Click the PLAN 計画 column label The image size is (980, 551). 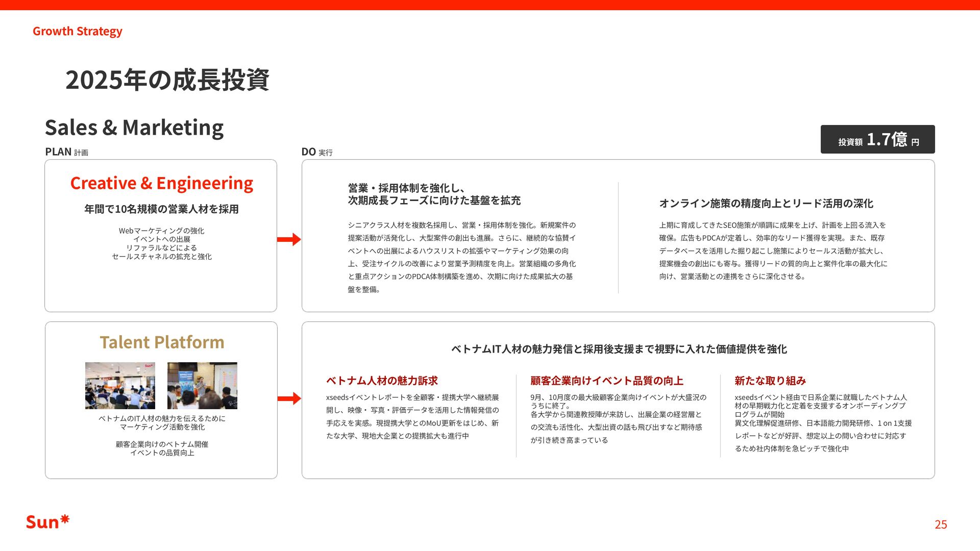click(x=66, y=152)
